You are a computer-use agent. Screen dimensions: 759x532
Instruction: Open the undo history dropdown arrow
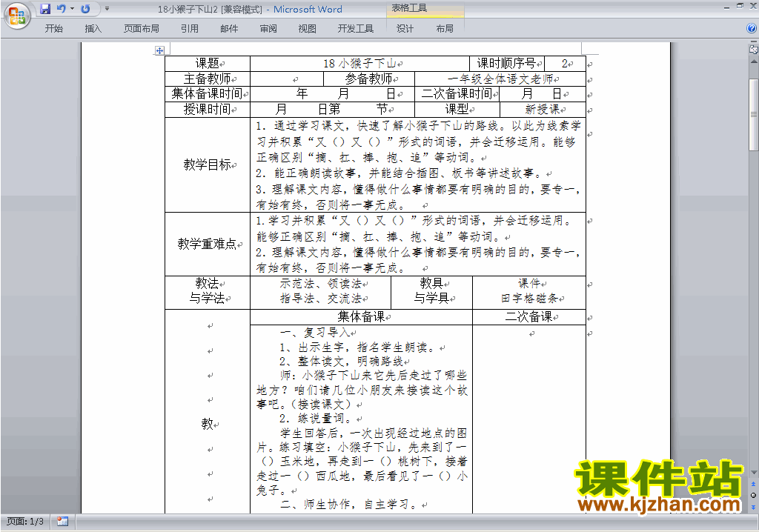(72, 9)
